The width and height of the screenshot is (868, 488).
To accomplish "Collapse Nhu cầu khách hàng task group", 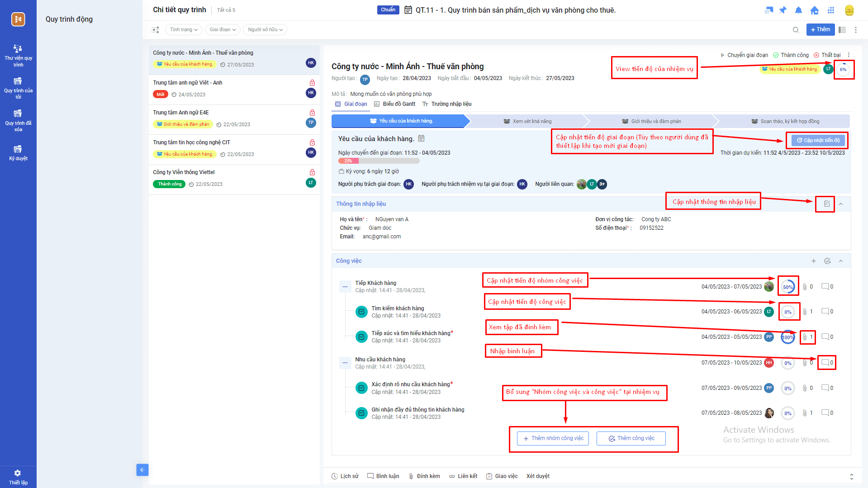I will point(345,363).
